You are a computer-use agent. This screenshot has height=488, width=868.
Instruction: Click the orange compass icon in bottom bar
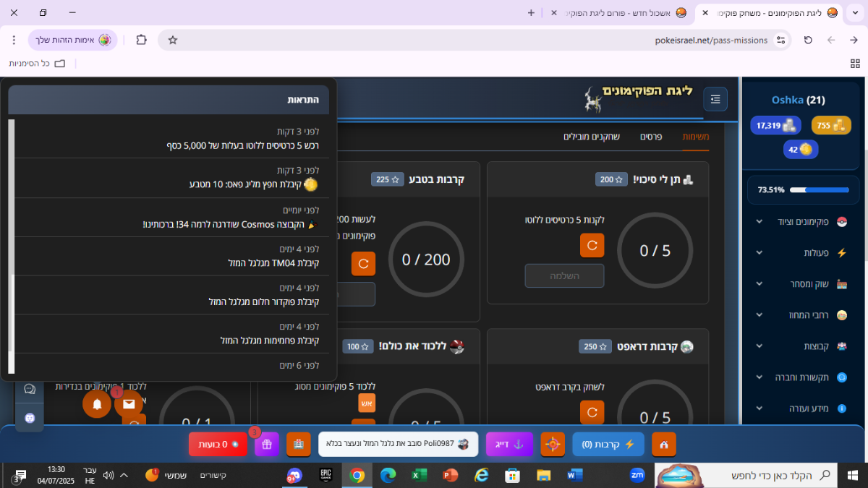553,444
